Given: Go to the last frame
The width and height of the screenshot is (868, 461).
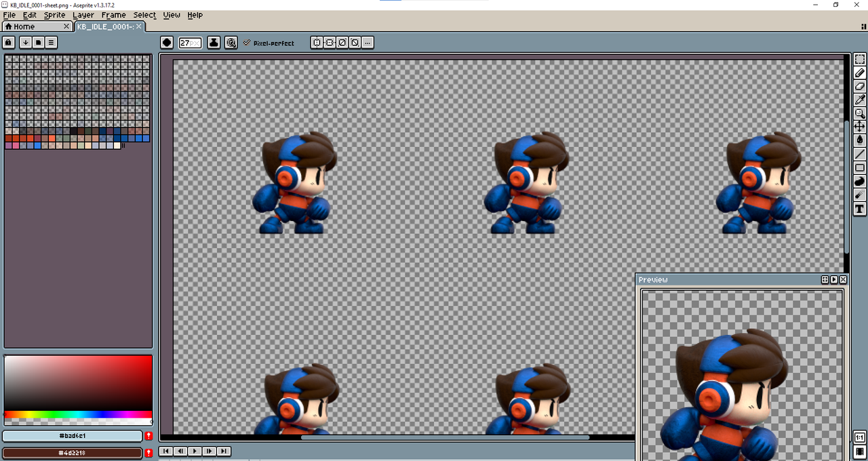Looking at the screenshot, I should 223,451.
